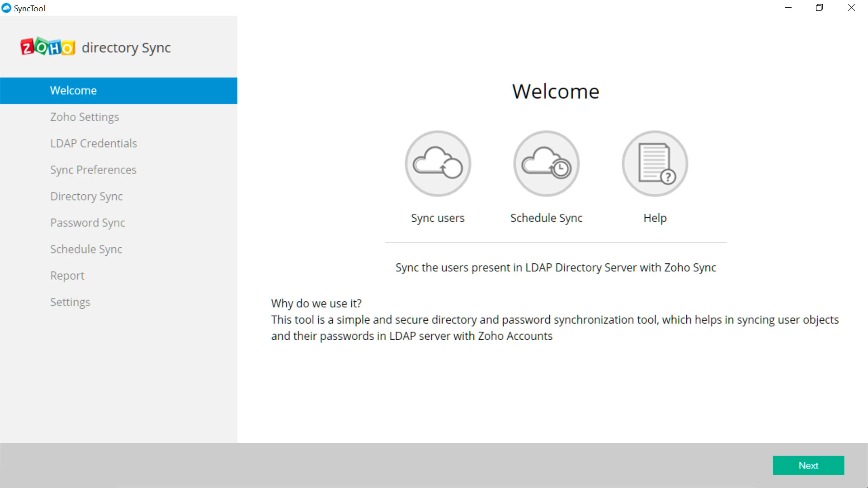This screenshot has width=868, height=488.
Task: Click the SyncTool title bar app icon
Action: point(6,8)
